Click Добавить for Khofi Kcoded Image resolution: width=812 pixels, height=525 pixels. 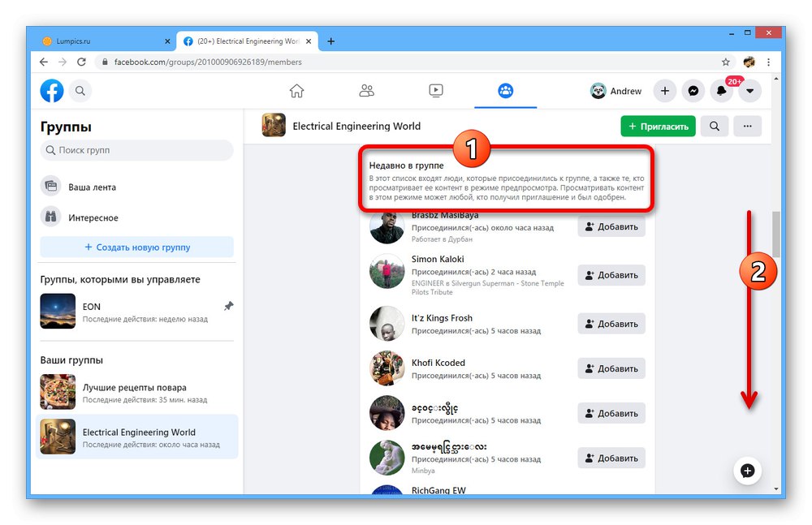pos(611,368)
